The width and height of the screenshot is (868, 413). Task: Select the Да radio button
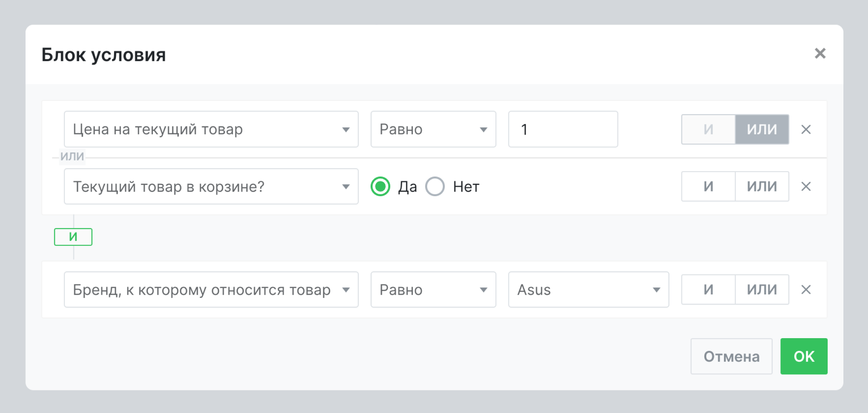click(x=380, y=187)
